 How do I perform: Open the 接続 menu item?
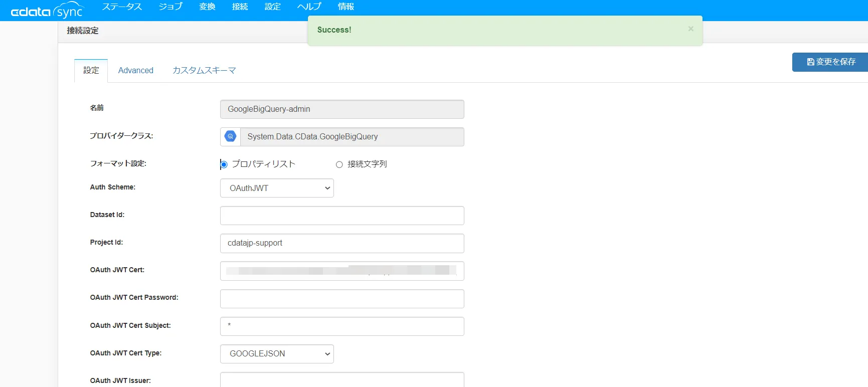[x=240, y=7]
